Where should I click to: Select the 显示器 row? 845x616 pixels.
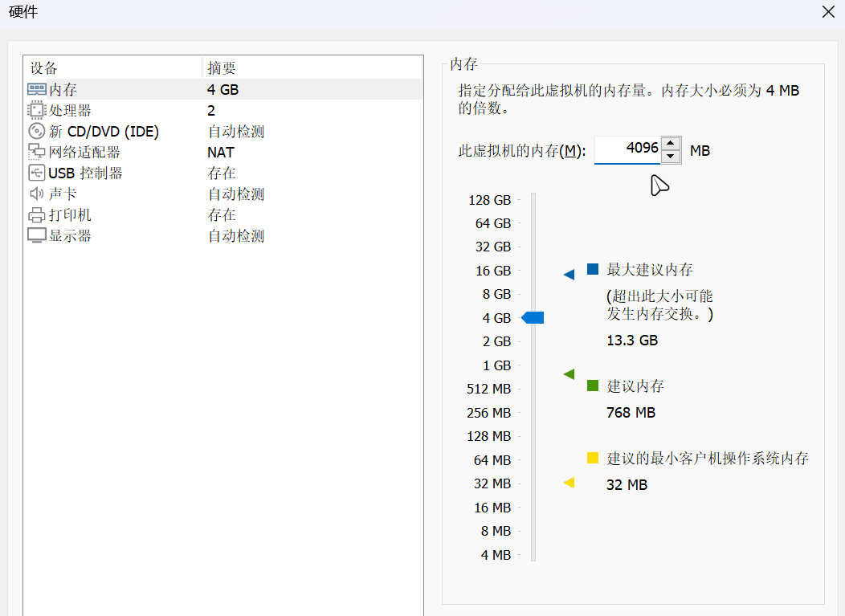click(222, 235)
